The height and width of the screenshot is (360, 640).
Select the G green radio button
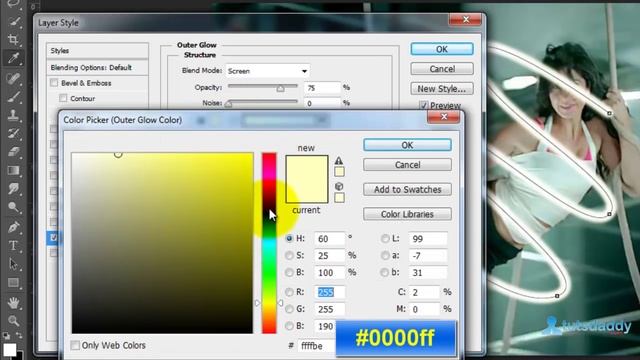click(x=289, y=309)
